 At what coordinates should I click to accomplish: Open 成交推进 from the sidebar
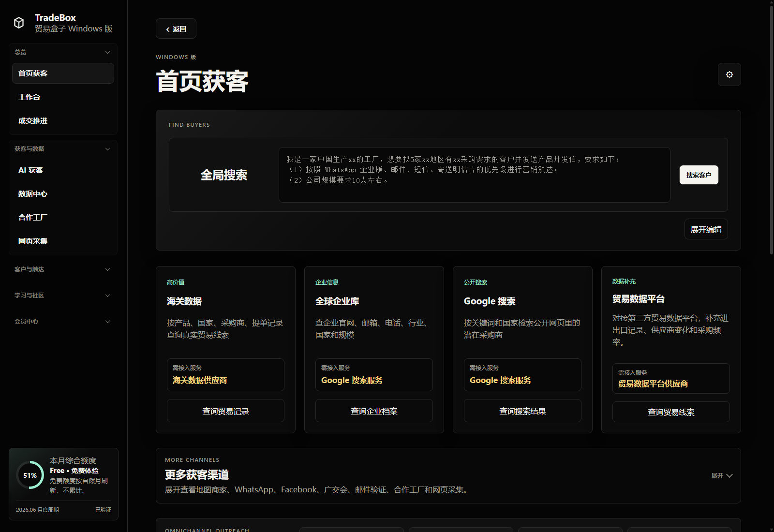point(63,121)
